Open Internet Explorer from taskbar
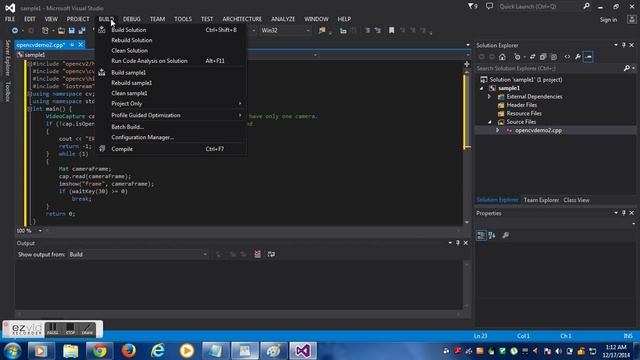The width and height of the screenshot is (640, 360). [158, 351]
